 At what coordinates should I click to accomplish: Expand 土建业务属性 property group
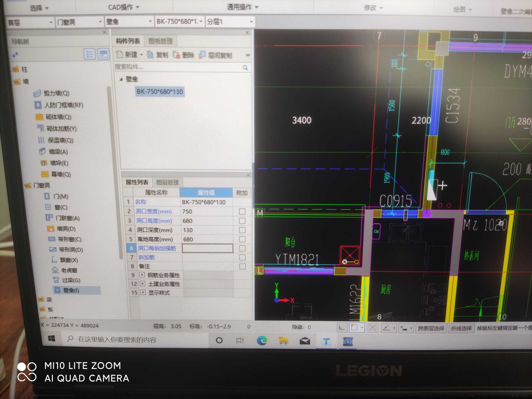pos(143,284)
